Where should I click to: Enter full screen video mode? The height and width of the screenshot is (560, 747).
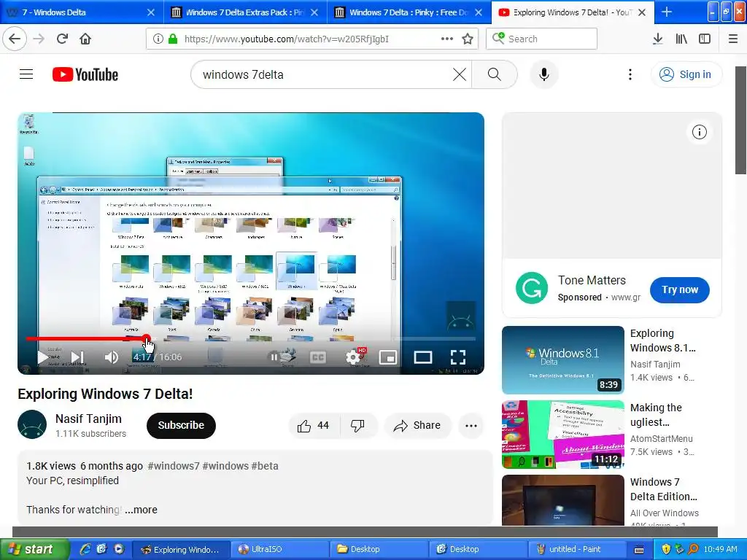pyautogui.click(x=458, y=357)
